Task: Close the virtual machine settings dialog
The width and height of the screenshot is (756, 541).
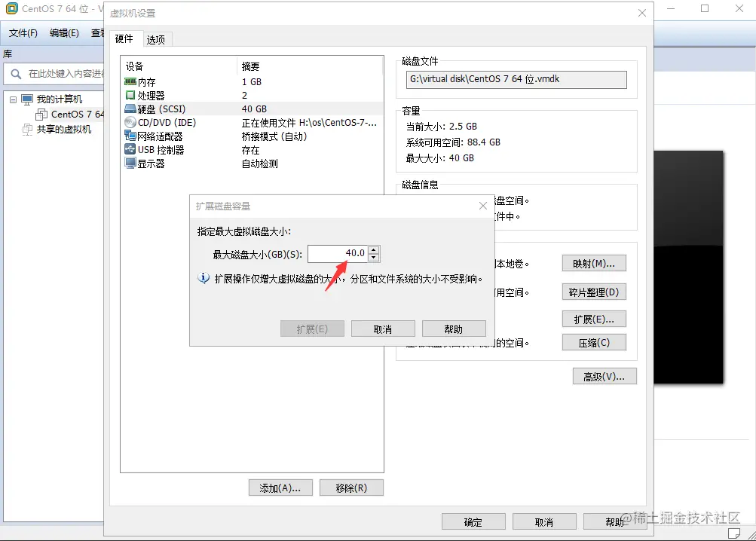Action: point(641,13)
